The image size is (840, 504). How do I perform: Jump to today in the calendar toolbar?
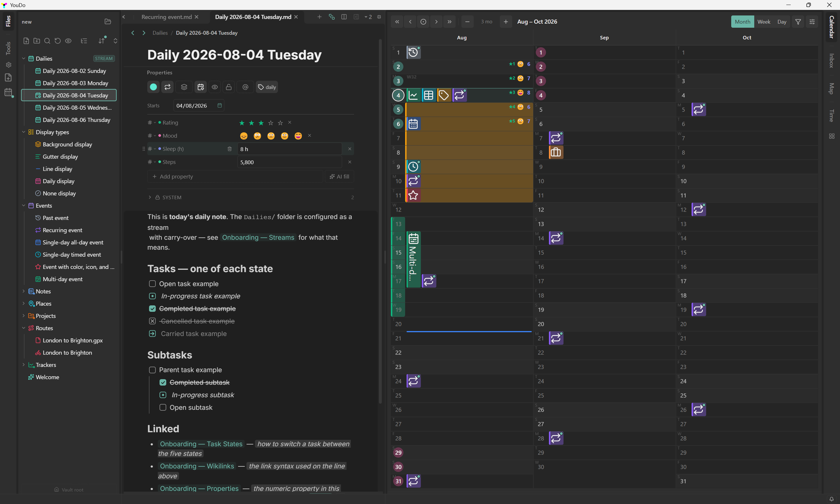423,22
